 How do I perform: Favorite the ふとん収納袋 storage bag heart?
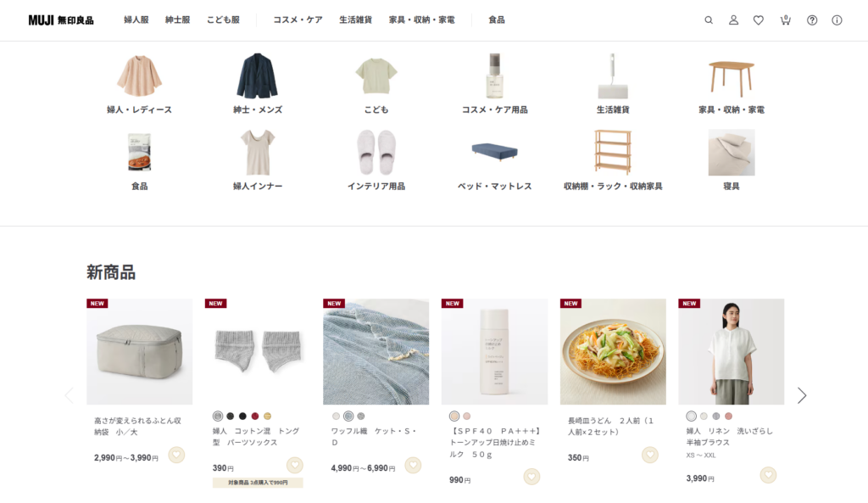176,455
